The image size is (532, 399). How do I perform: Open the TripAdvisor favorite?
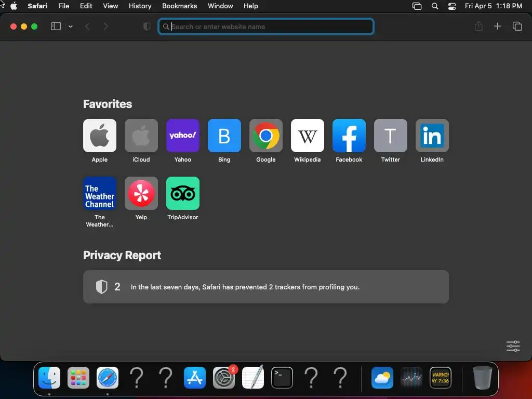tap(182, 193)
